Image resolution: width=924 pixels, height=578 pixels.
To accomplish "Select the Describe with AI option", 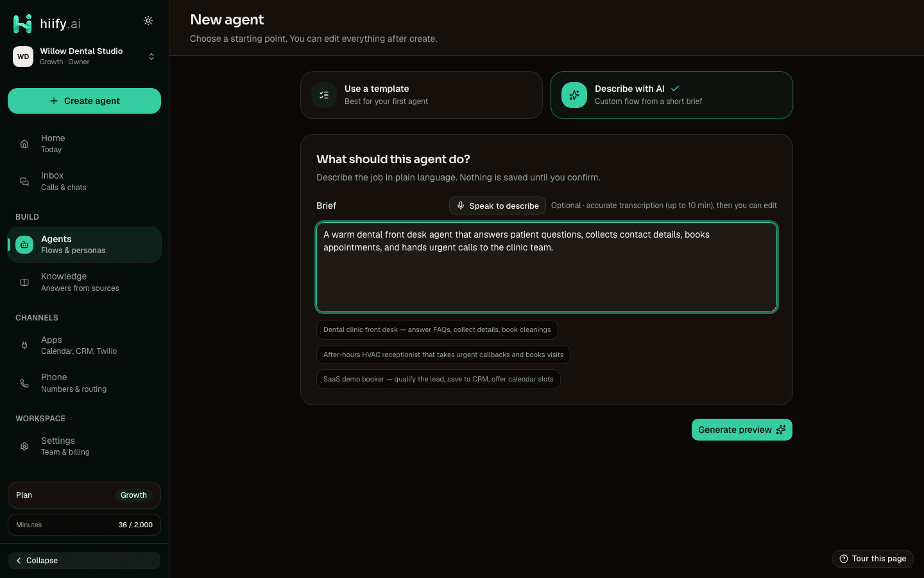I will click(672, 95).
